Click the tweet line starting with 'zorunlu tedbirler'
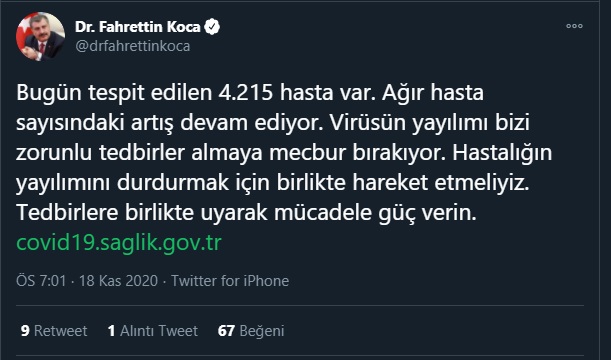This screenshot has width=611, height=360. [x=284, y=154]
